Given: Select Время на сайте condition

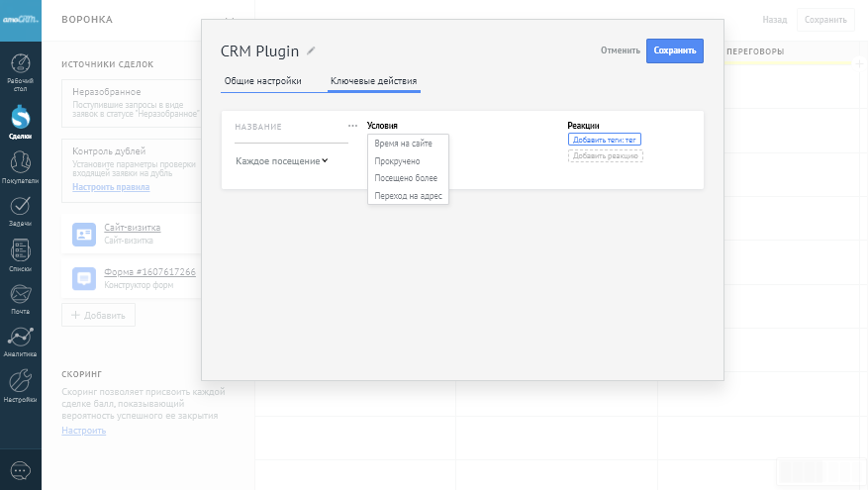Looking at the screenshot, I should tap(403, 144).
